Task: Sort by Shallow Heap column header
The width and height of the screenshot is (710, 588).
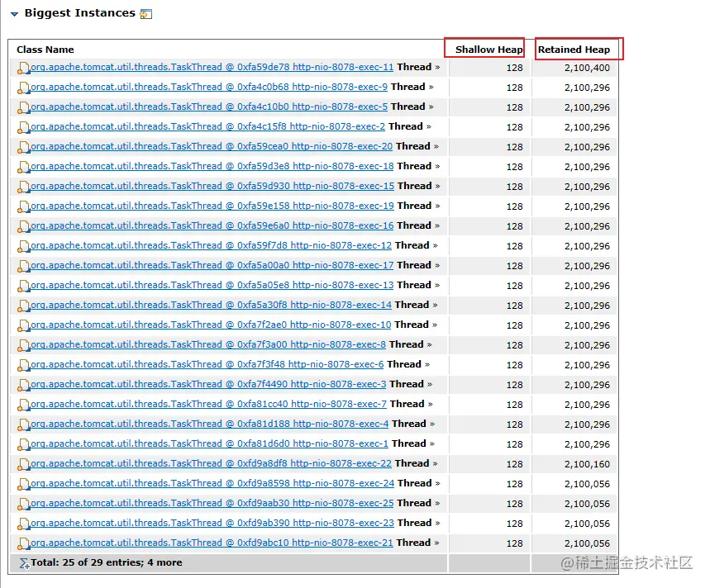Action: click(489, 50)
